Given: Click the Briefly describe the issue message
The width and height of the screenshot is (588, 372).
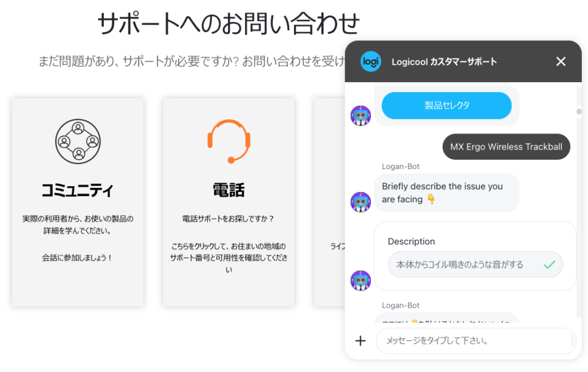Looking at the screenshot, I should coord(447,193).
